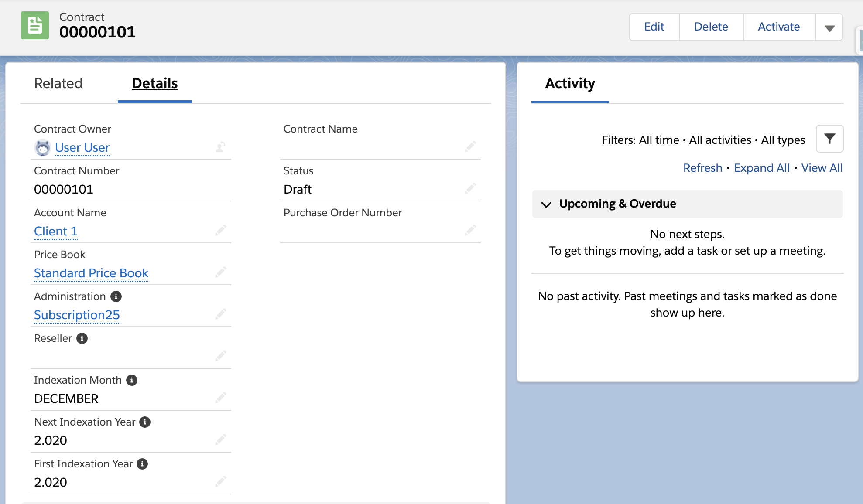Click the Delete button
This screenshot has height=504, width=863.
711,27
